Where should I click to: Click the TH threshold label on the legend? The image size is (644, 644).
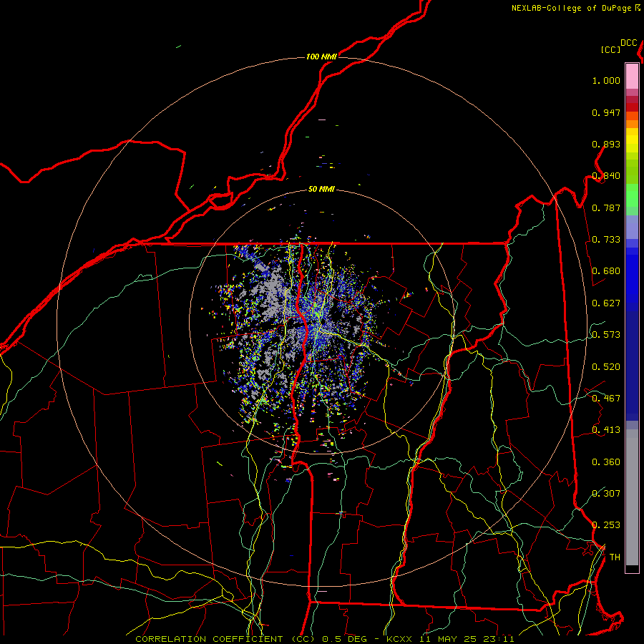click(x=615, y=557)
